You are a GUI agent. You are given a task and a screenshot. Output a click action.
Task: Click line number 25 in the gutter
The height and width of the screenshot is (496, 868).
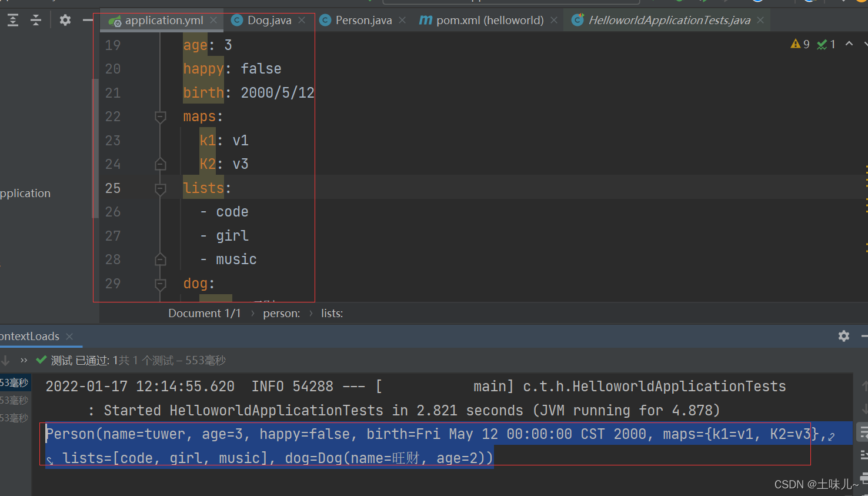[x=113, y=188]
